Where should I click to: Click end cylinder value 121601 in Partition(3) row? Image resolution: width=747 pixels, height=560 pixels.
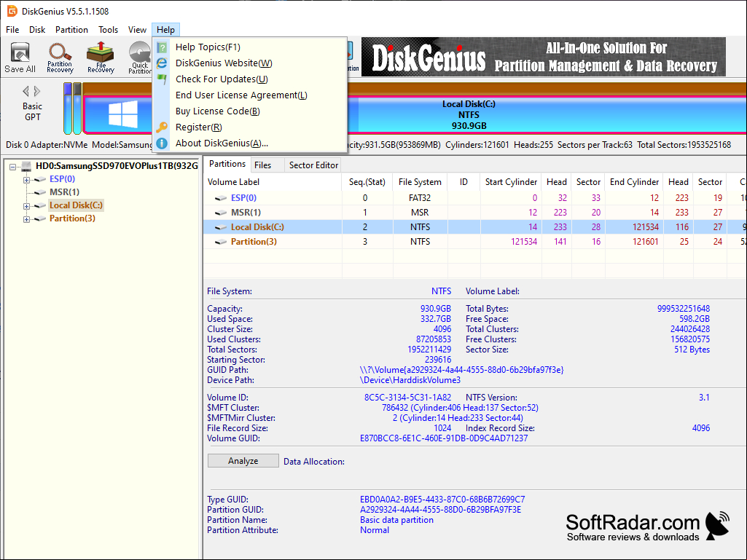tap(646, 242)
